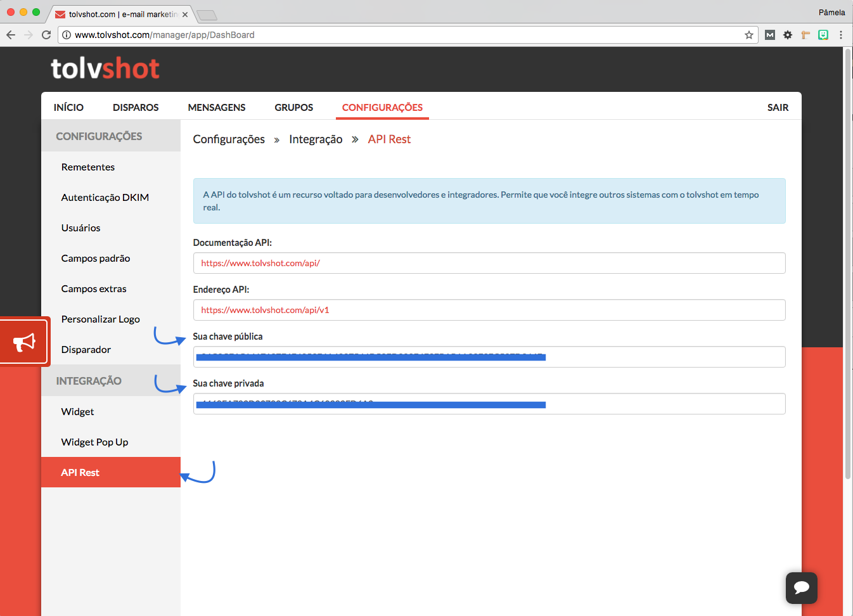Select the CONFIGURAÇÕES menu tab
This screenshot has height=616, width=853.
point(382,108)
